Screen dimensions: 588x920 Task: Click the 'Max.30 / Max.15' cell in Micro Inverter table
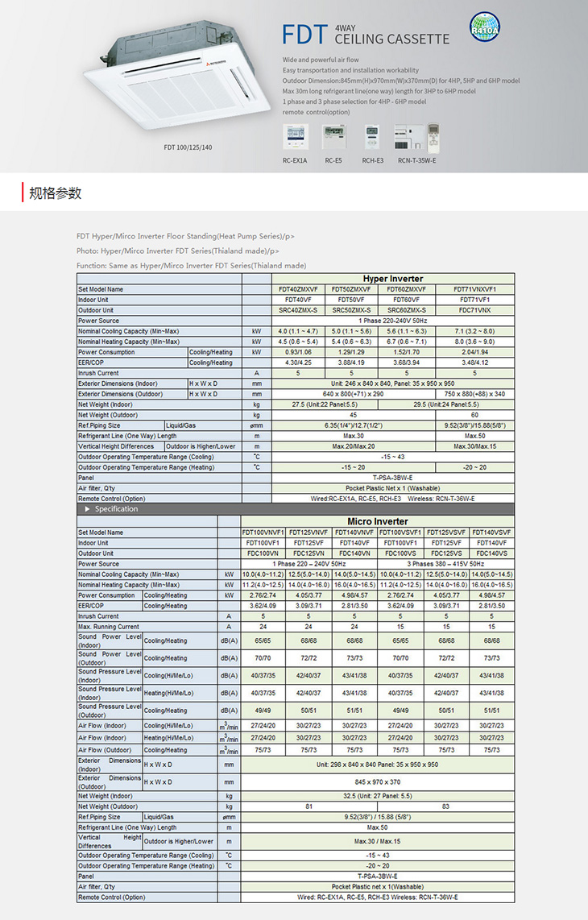pyautogui.click(x=377, y=841)
